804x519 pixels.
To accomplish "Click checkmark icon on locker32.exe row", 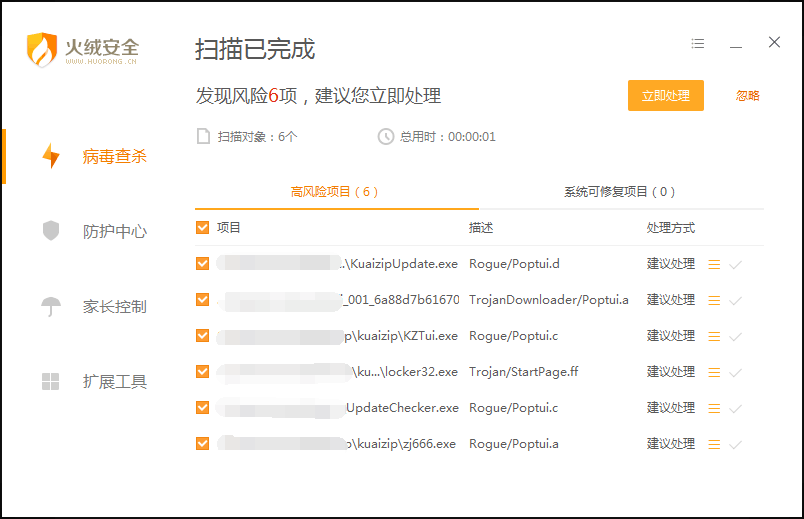I will [x=736, y=372].
